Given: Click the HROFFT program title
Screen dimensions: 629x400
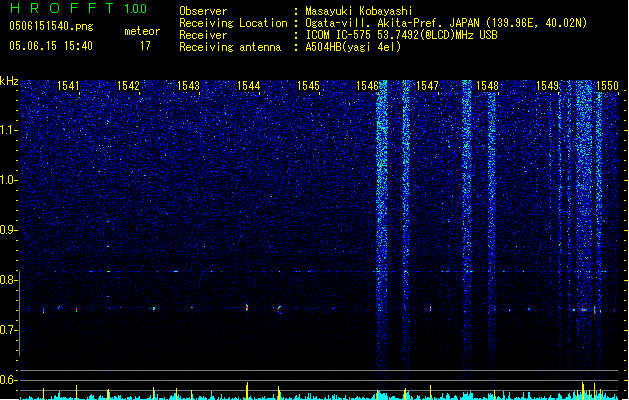Looking at the screenshot, I should 62,8.
